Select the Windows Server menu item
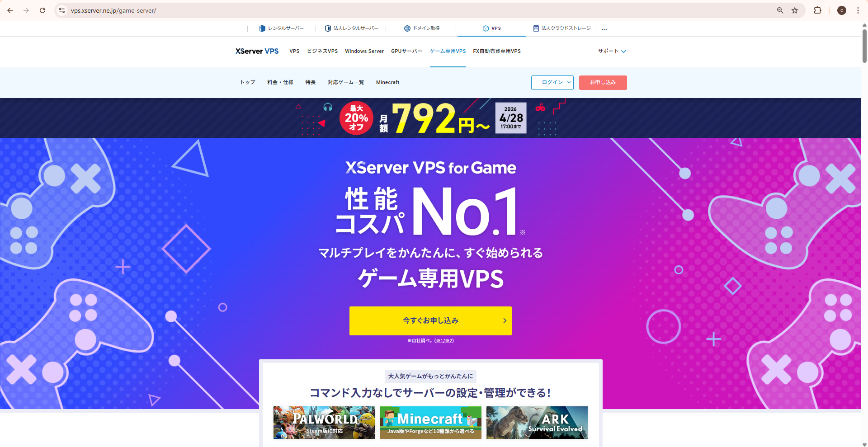The image size is (868, 447). (x=364, y=51)
